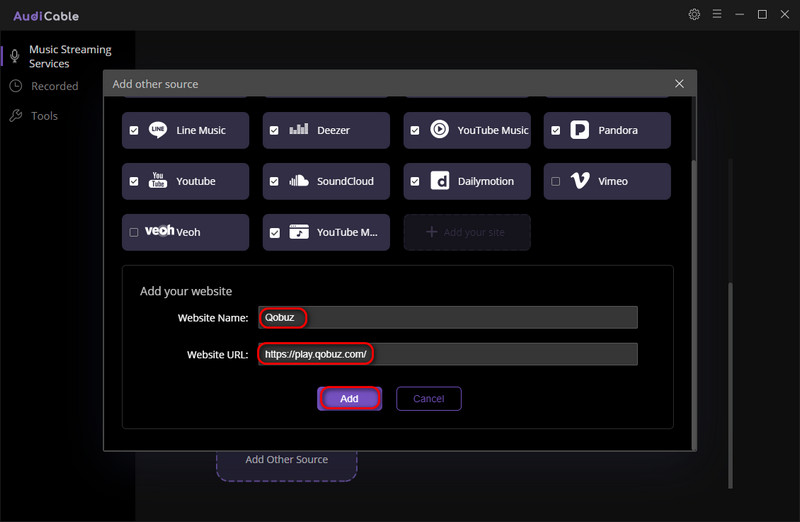Open the settings gear in title bar
This screenshot has width=800, height=522.
(x=694, y=14)
